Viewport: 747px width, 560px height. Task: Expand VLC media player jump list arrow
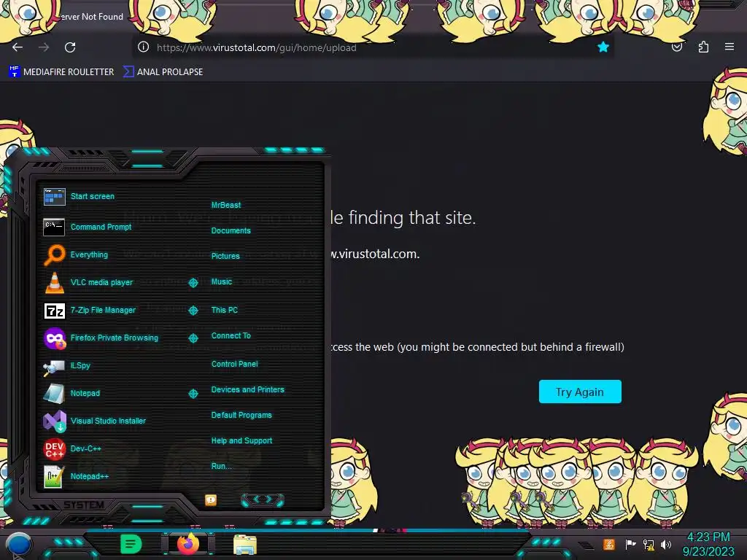pyautogui.click(x=193, y=283)
